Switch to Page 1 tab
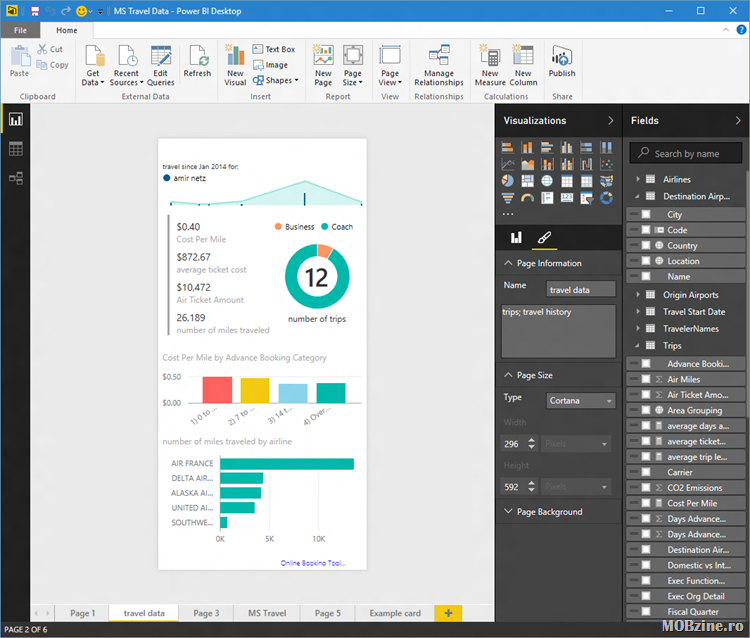 point(83,613)
